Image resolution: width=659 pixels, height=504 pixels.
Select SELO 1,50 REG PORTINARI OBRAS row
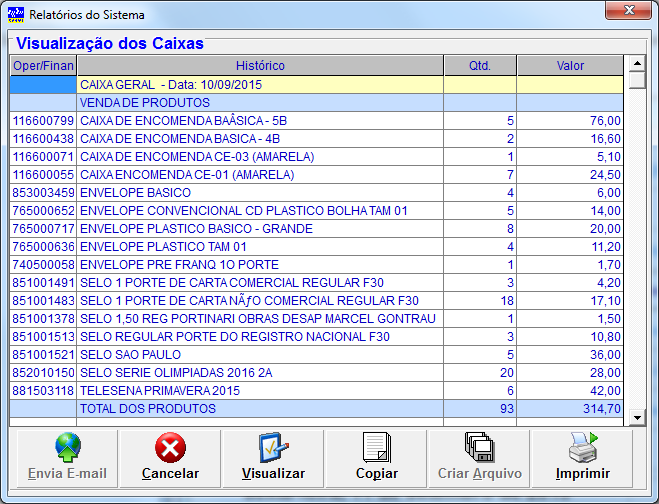[317, 319]
